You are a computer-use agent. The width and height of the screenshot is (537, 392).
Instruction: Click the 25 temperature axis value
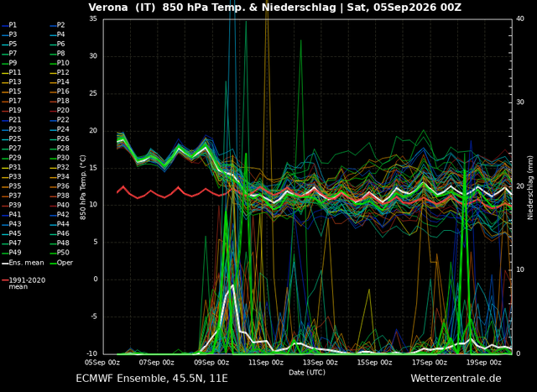tap(93, 93)
